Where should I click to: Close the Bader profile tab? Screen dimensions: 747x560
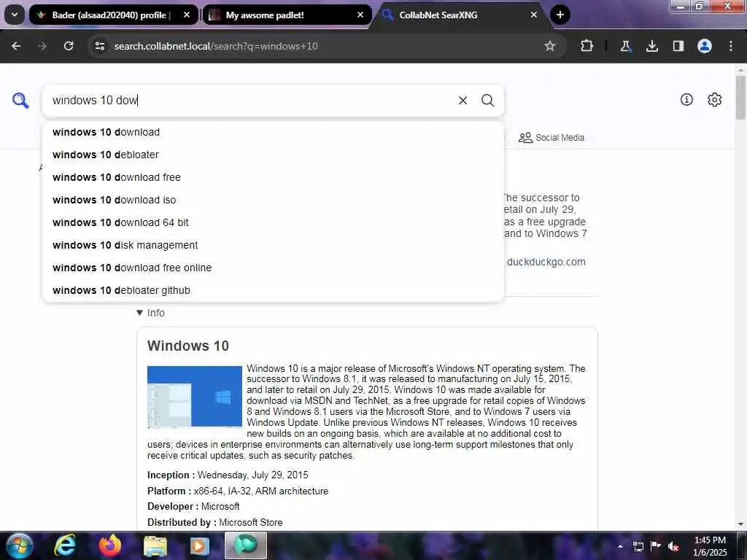click(187, 15)
